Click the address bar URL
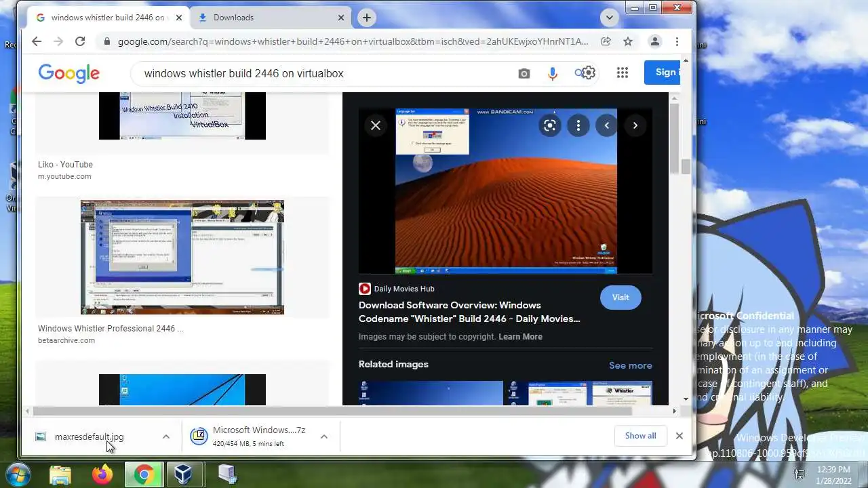This screenshot has height=488, width=868. coord(353,41)
